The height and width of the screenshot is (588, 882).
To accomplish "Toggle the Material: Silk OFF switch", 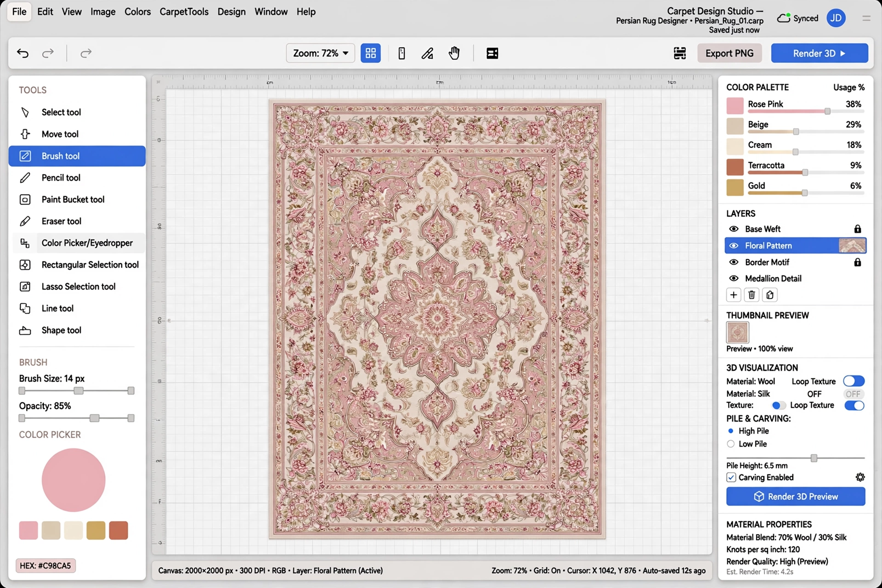I will click(854, 394).
